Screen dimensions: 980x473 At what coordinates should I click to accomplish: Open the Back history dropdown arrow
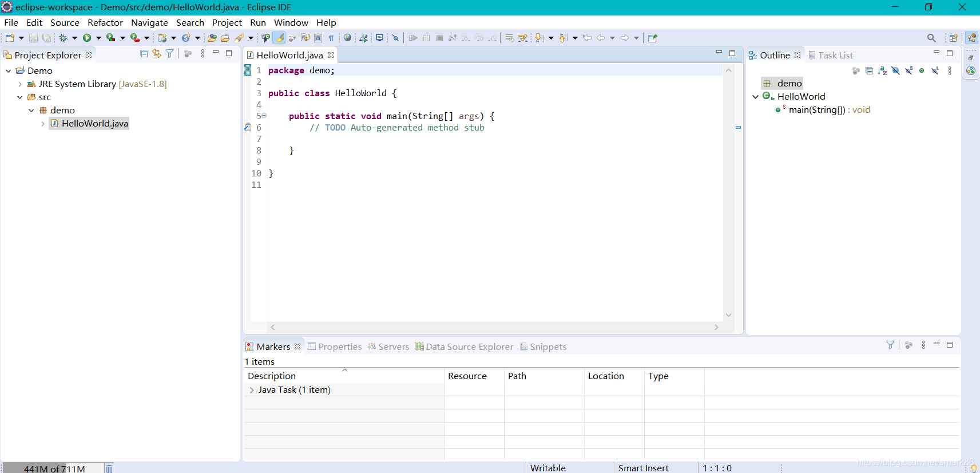612,38
